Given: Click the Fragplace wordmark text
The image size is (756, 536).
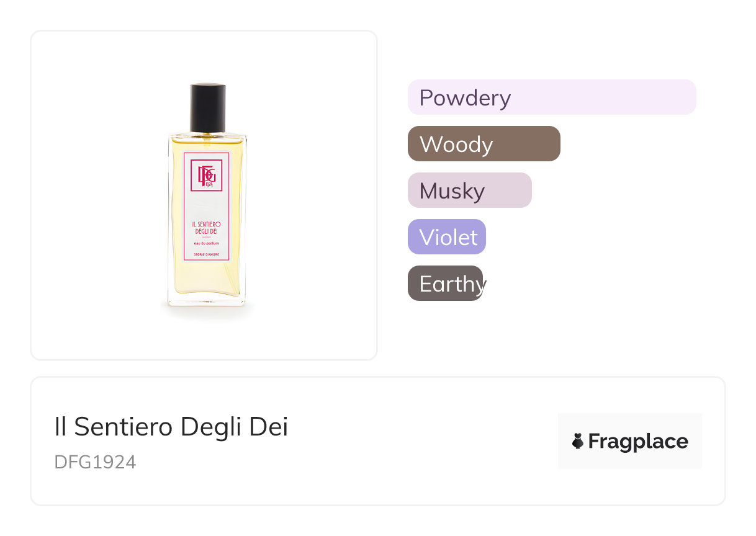Looking at the screenshot, I should pos(637,441).
